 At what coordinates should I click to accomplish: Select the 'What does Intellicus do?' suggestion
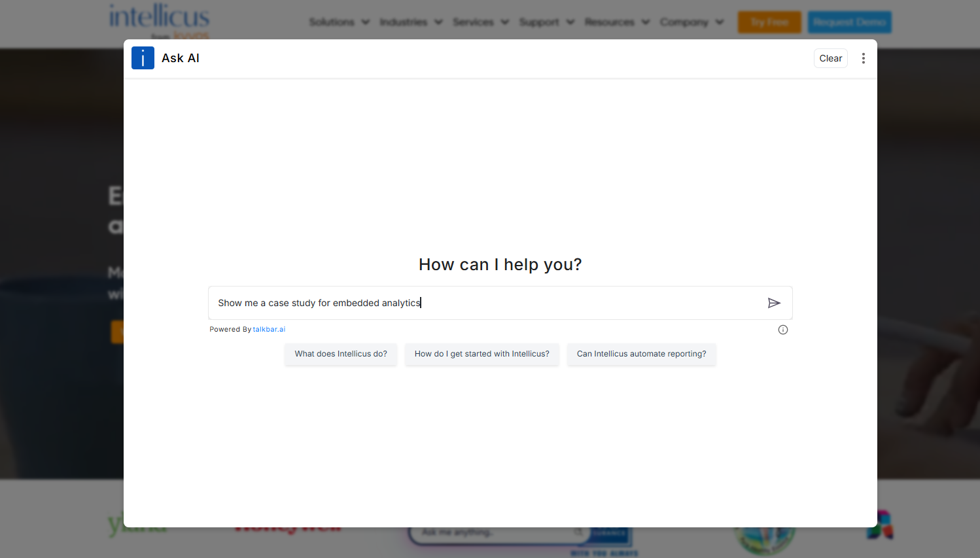(x=340, y=354)
